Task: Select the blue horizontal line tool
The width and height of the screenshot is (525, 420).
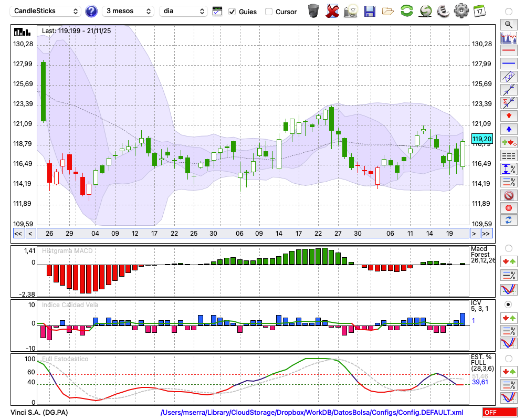Action: click(509, 64)
